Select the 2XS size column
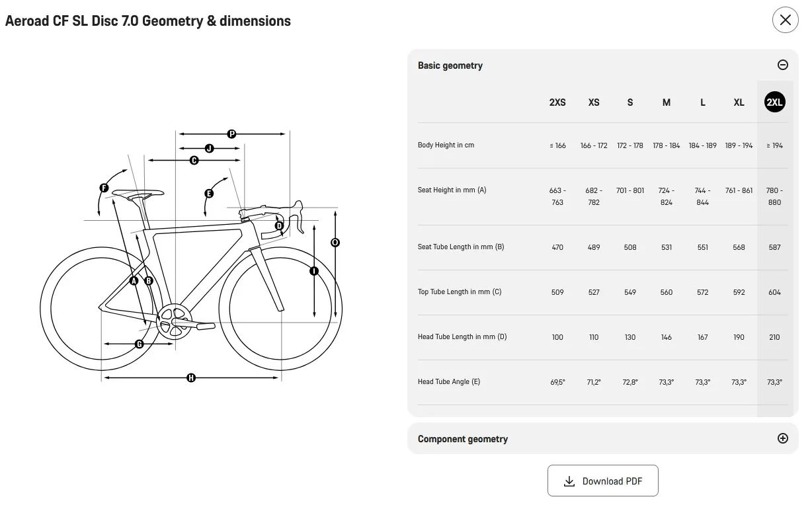812x509 pixels. click(x=557, y=102)
